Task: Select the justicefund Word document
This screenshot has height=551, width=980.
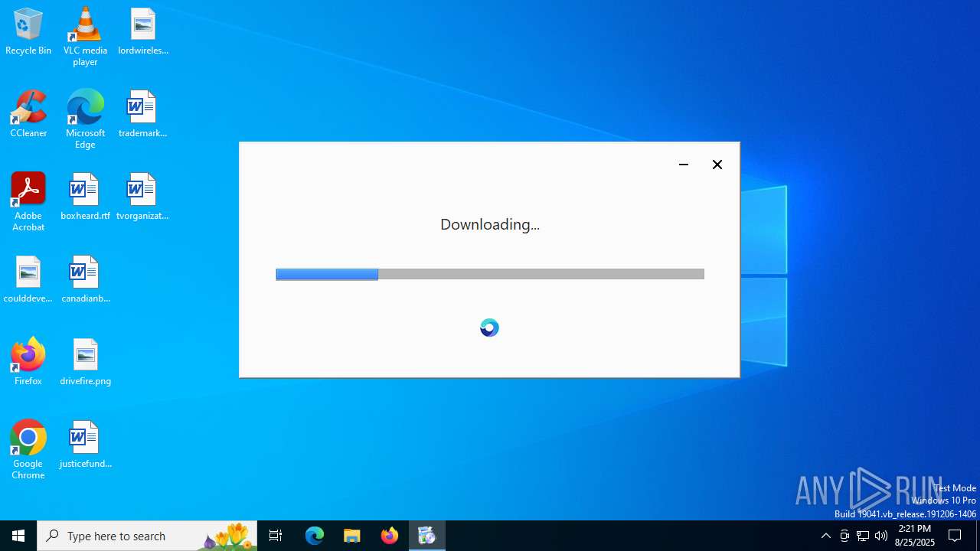Action: pos(85,445)
